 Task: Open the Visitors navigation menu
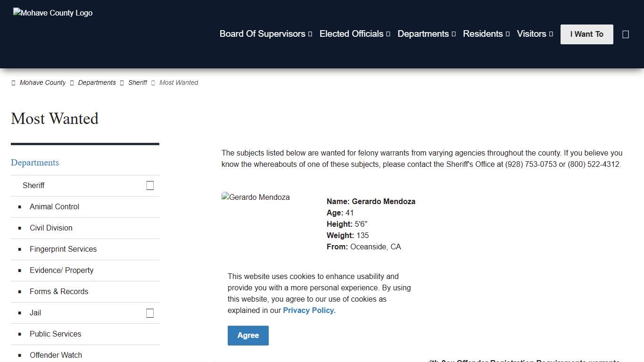pos(535,34)
